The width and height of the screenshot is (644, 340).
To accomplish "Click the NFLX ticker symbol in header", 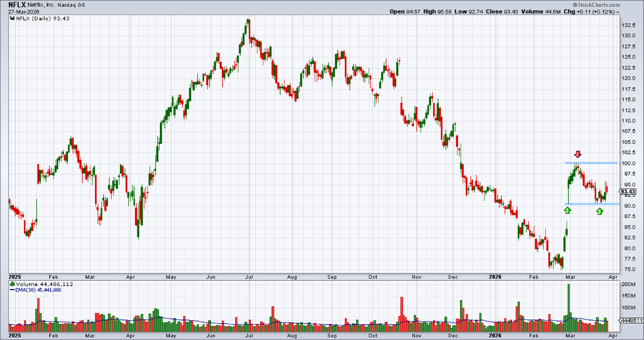I will click(x=17, y=4).
